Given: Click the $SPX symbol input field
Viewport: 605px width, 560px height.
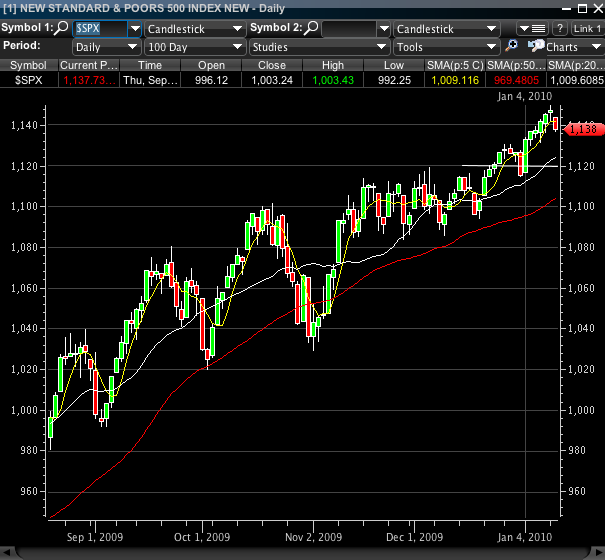Looking at the screenshot, I should pos(98,29).
